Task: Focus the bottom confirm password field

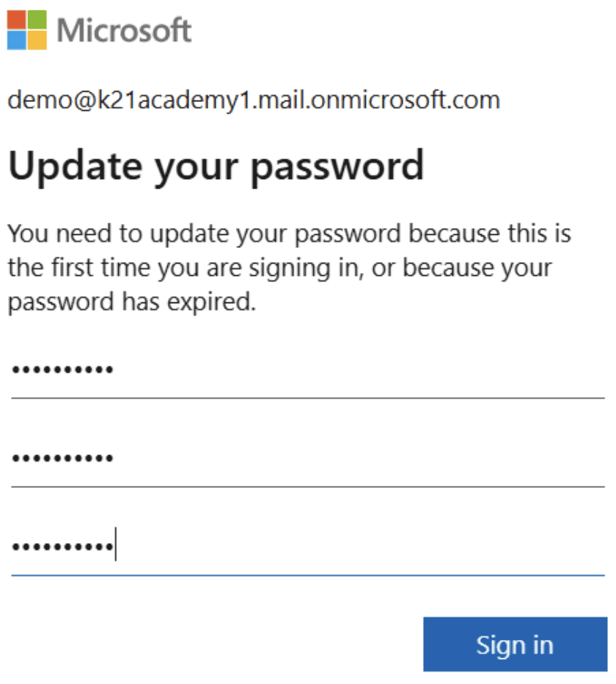Action: point(308,547)
